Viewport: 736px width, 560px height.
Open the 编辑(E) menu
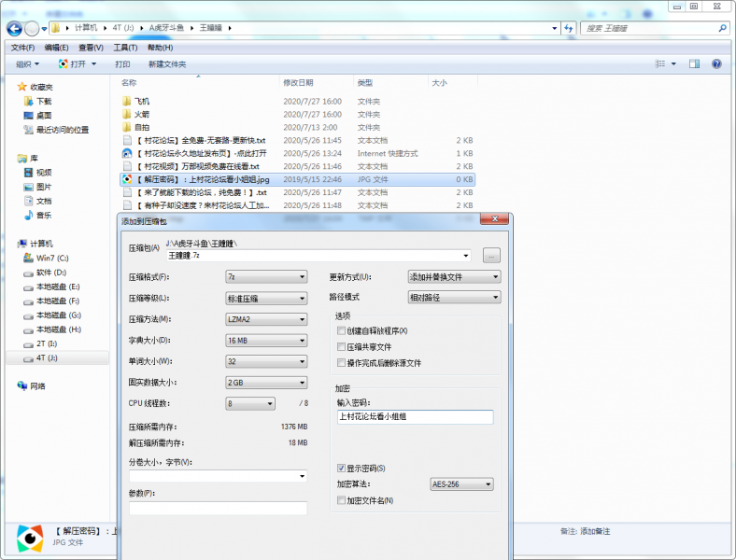(x=56, y=48)
